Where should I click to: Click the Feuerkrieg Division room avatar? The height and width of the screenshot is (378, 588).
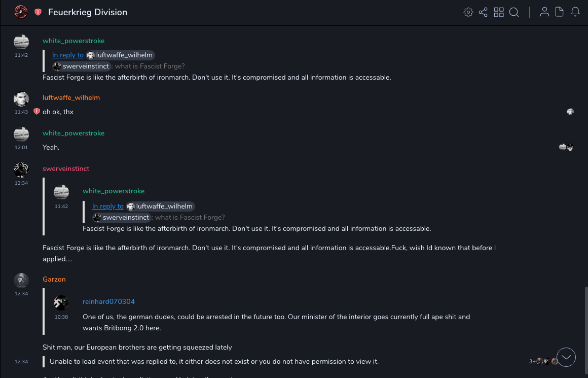(x=21, y=12)
